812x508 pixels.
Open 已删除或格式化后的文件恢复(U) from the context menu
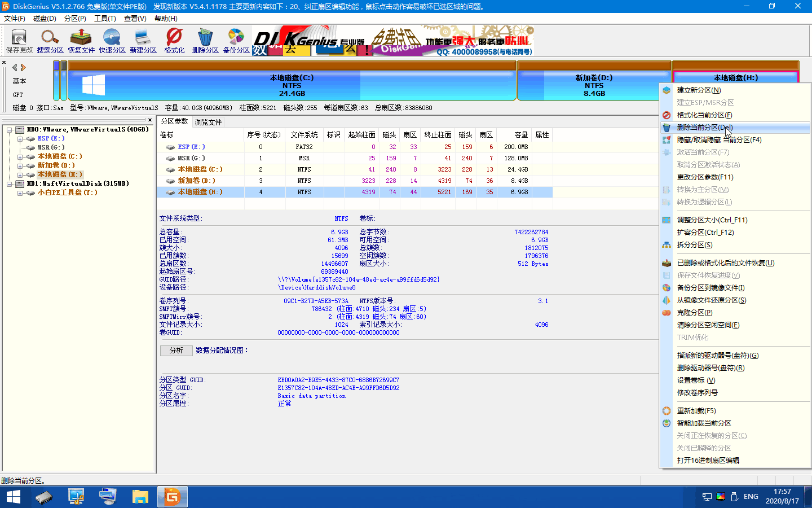tap(735, 263)
